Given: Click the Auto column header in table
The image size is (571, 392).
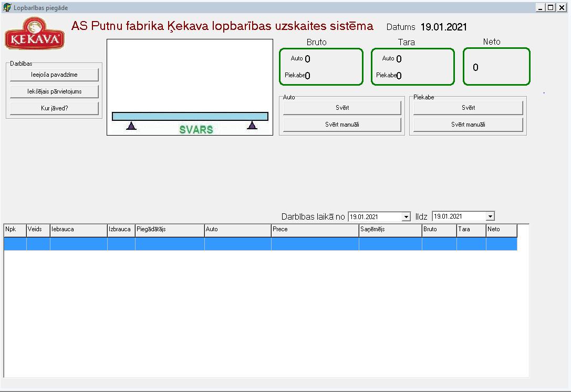Looking at the screenshot, I should tap(238, 230).
